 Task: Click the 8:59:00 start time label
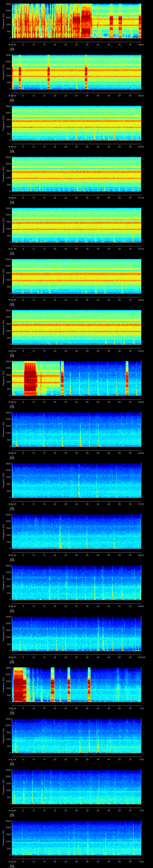point(12,657)
